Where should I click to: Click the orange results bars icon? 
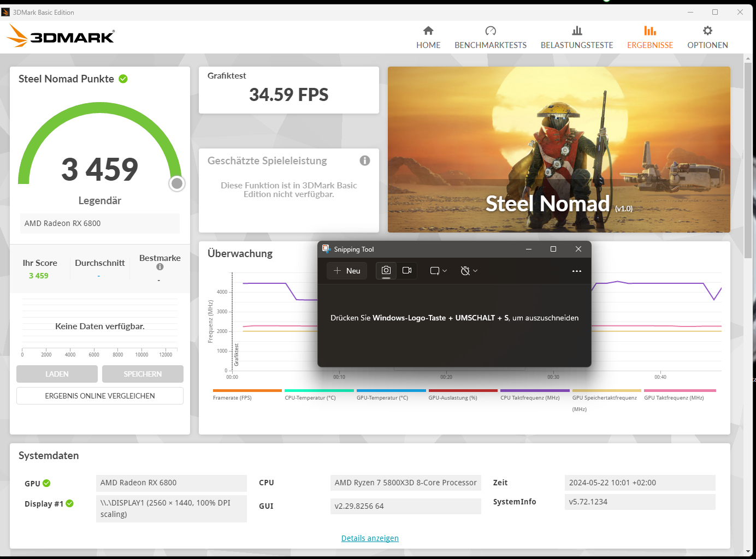[650, 31]
